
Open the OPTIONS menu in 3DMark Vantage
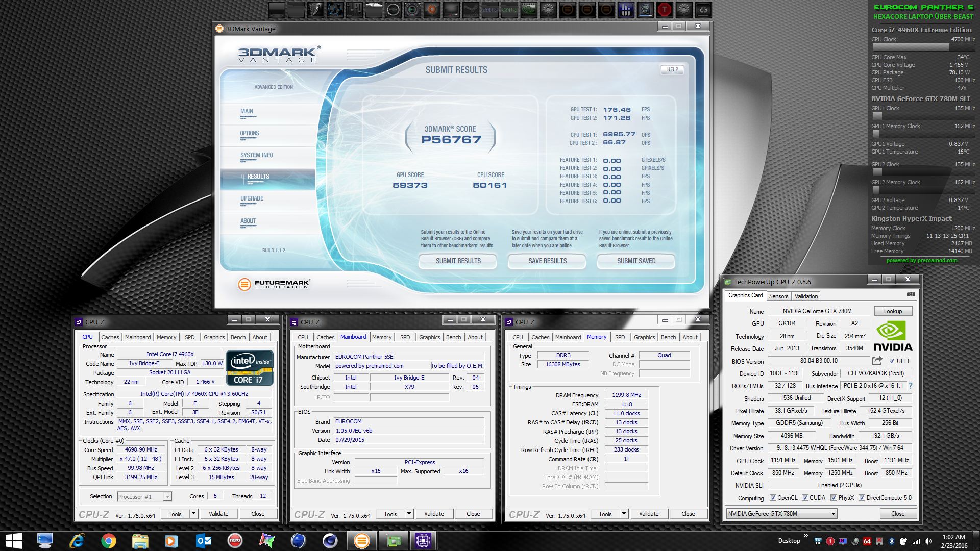[x=250, y=133]
